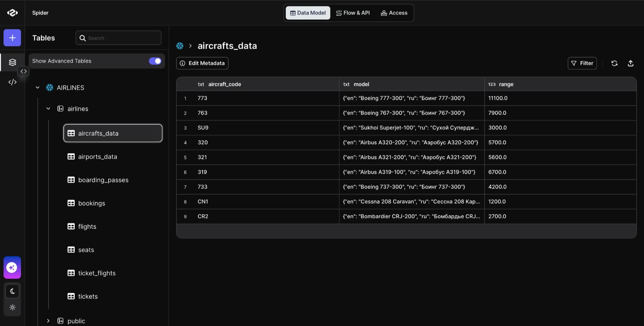This screenshot has width=644, height=326.
Task: Click the Snowflake breadcrumb icon
Action: pos(180,46)
